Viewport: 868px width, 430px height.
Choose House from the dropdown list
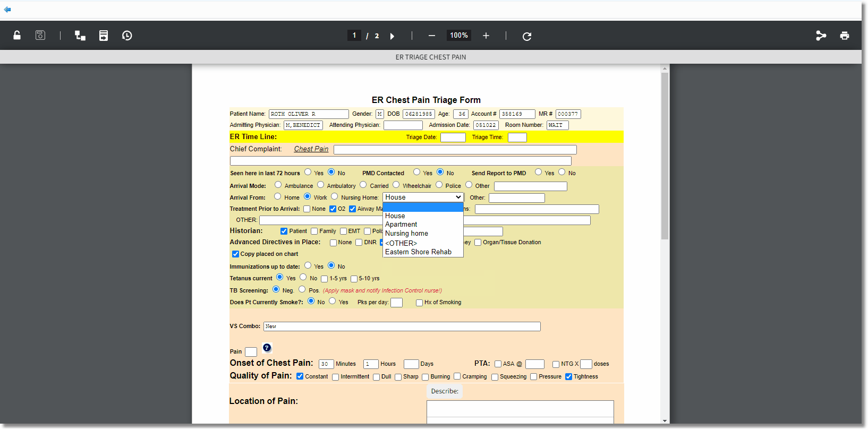tap(423, 216)
